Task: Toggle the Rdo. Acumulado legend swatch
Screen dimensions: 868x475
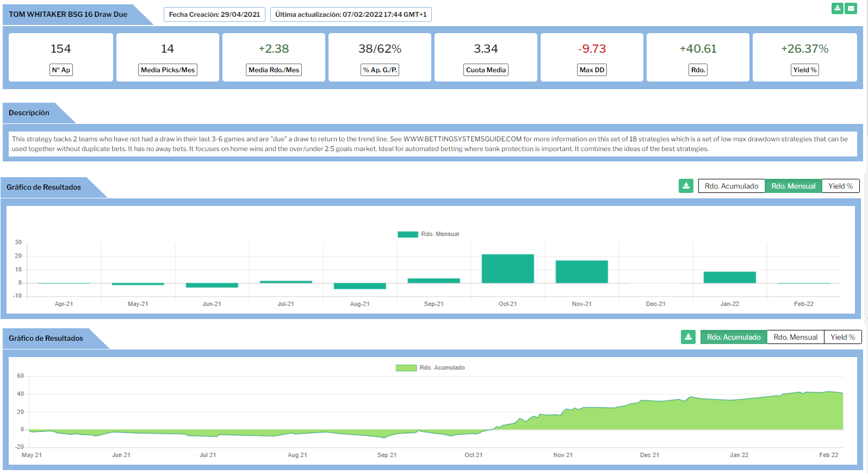Action: (x=406, y=368)
